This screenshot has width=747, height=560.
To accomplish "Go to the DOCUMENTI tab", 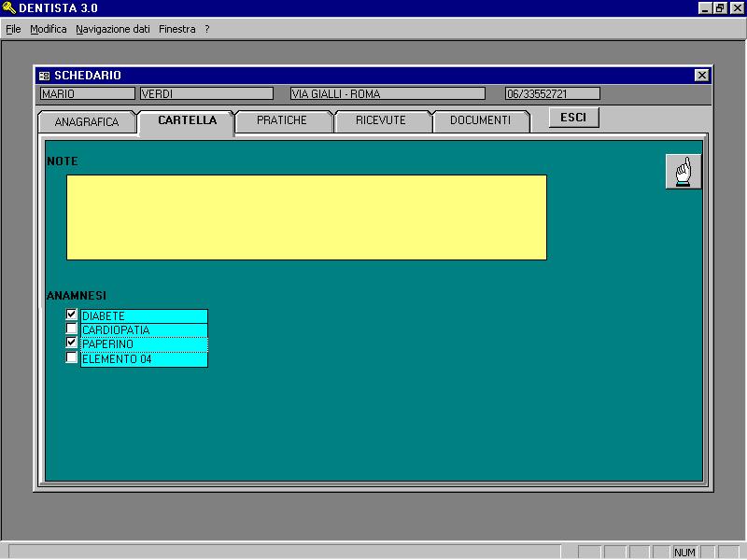I will tap(480, 120).
